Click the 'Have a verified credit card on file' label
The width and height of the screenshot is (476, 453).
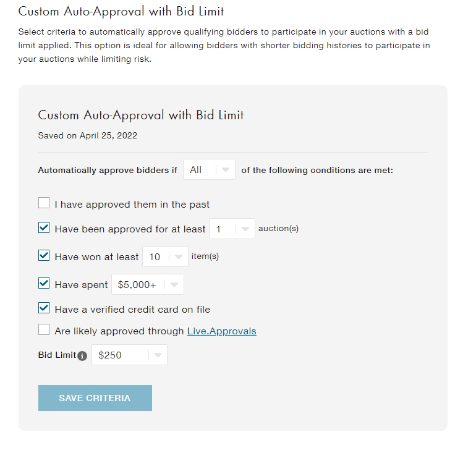click(x=132, y=310)
